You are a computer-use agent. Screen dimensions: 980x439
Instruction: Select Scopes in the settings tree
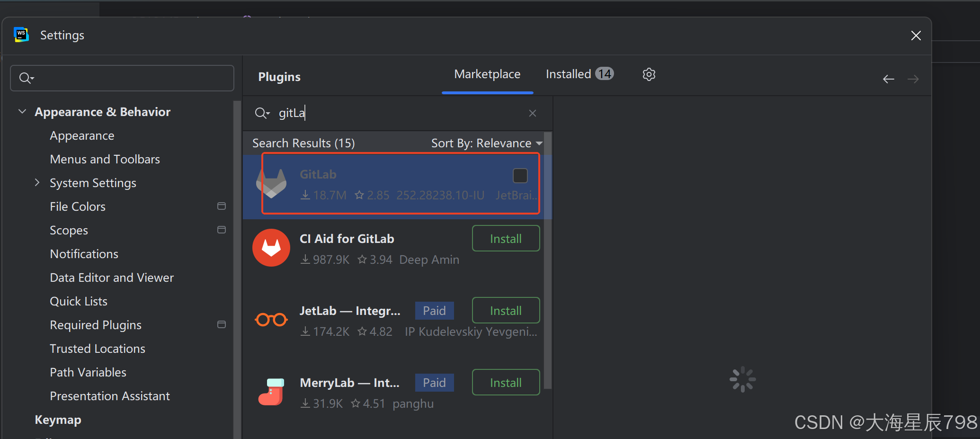69,230
